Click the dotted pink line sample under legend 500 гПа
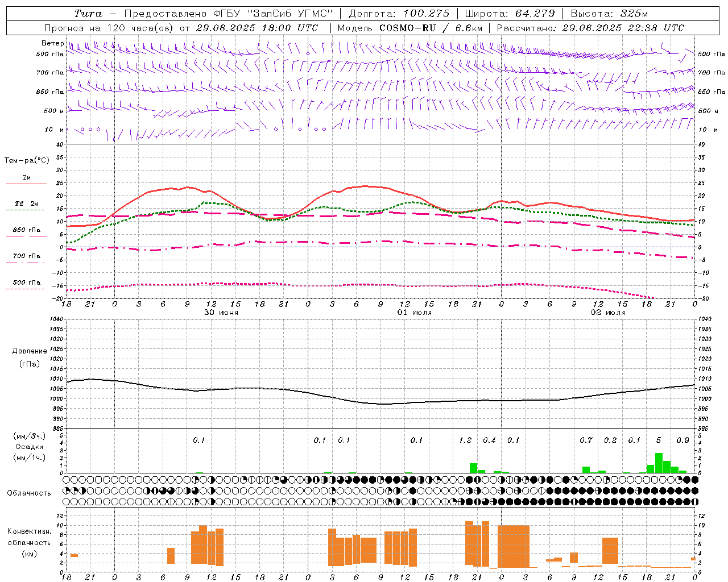Viewport: 728px width, 582px height. point(26,289)
